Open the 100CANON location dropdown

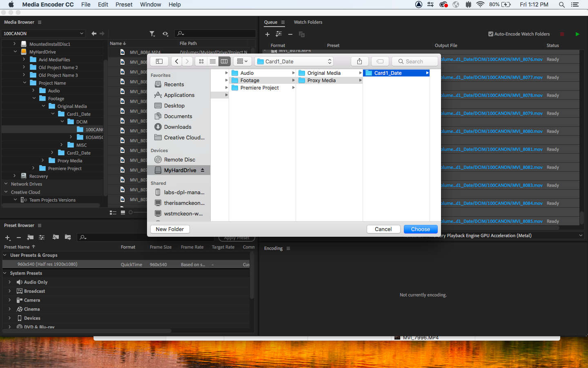44,34
